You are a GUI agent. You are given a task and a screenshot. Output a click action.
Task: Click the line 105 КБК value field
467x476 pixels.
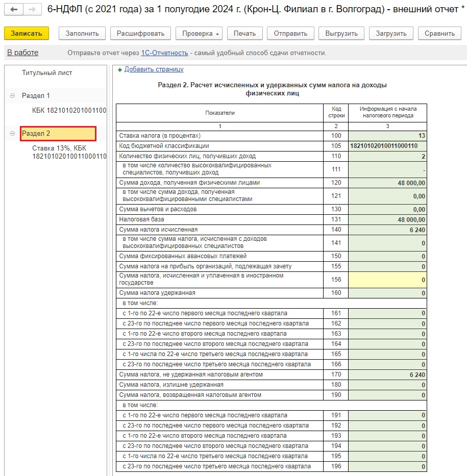point(387,146)
